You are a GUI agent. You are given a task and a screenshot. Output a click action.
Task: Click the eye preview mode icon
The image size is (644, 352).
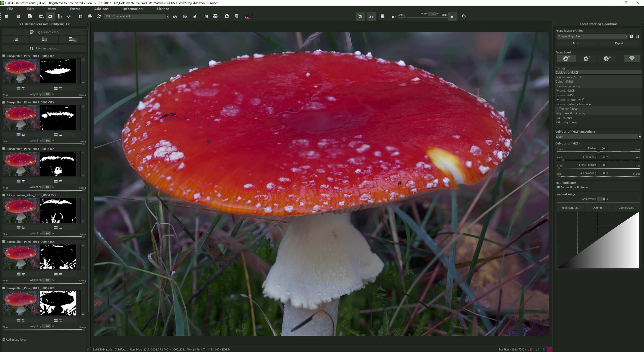pos(360,16)
